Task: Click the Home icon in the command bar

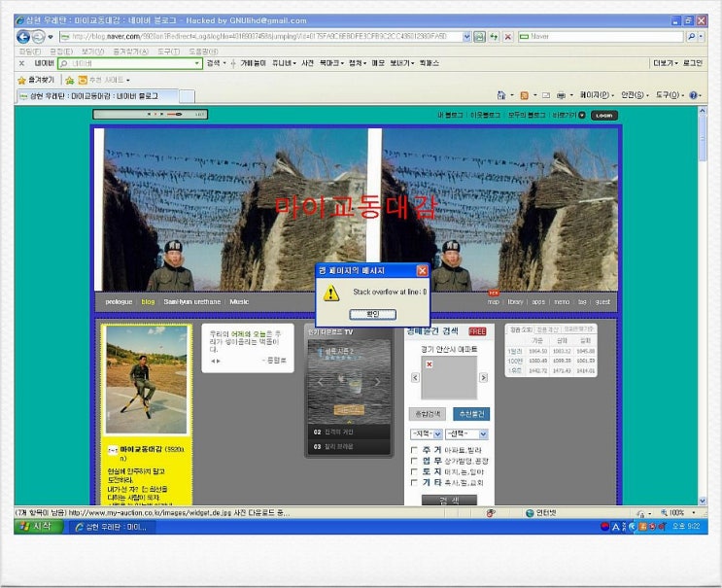Action: pos(502,95)
